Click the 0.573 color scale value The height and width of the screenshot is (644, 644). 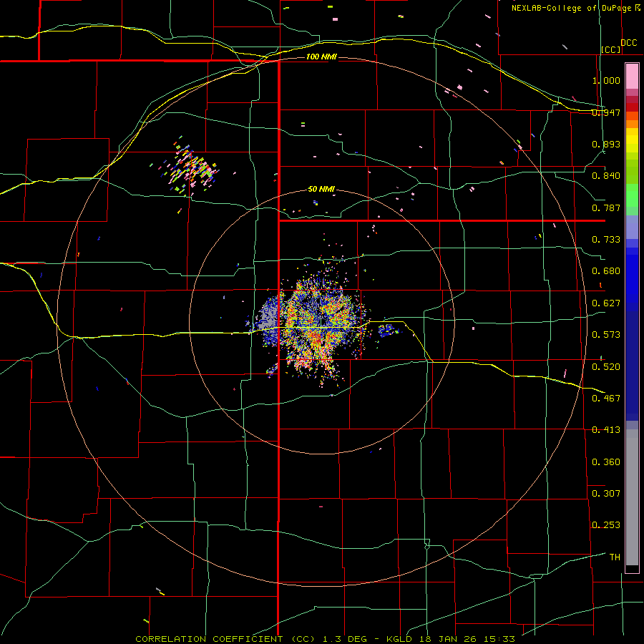[606, 335]
